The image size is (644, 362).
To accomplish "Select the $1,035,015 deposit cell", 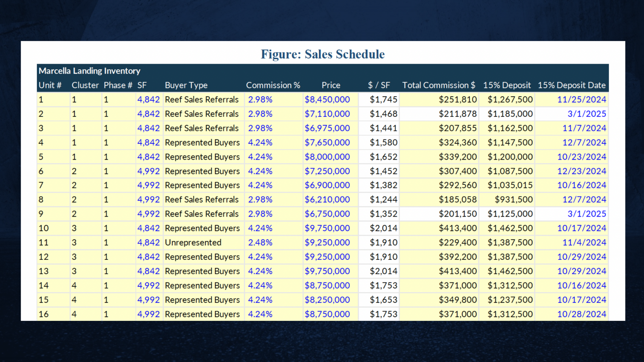I will [x=510, y=185].
